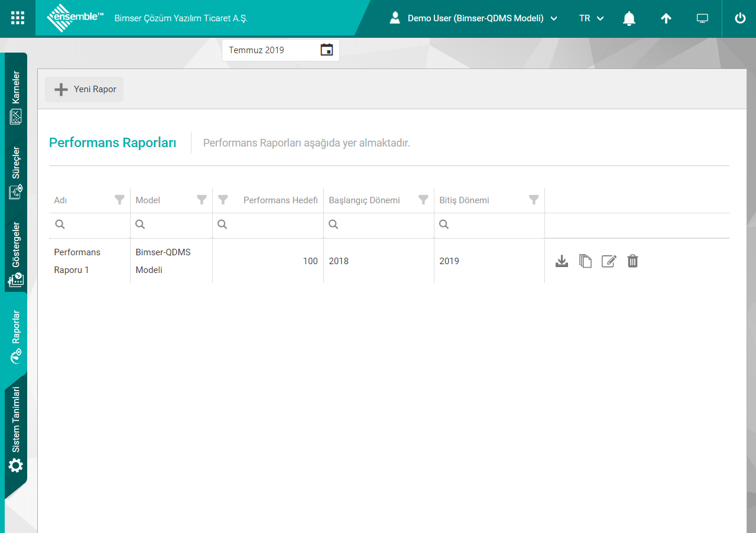Screen dimensions: 756x533
Task: Expand the Demo User account dropdown
Action: pyautogui.click(x=474, y=18)
